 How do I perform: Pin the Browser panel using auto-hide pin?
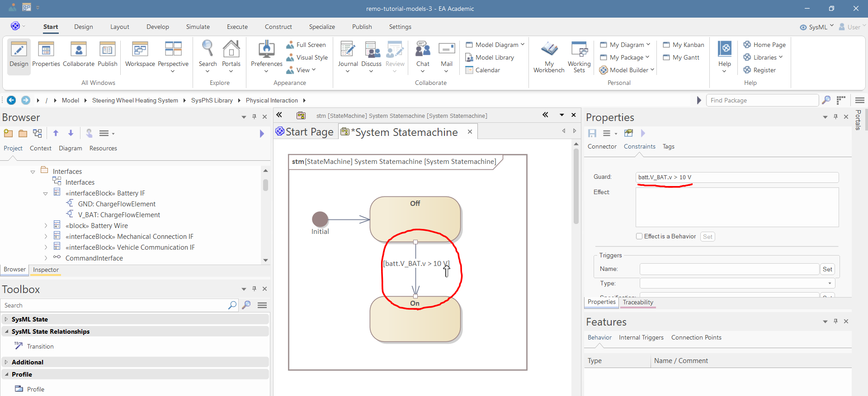[x=254, y=117]
